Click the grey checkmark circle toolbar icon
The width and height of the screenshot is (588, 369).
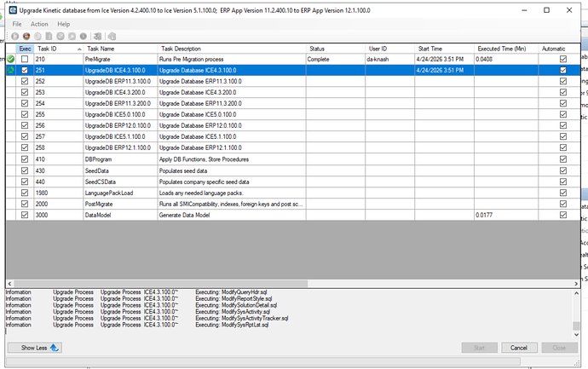[x=61, y=37]
